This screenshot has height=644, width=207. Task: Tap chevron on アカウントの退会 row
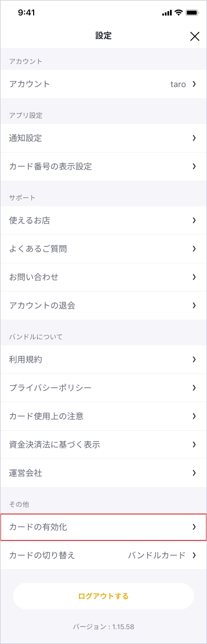coord(194,306)
